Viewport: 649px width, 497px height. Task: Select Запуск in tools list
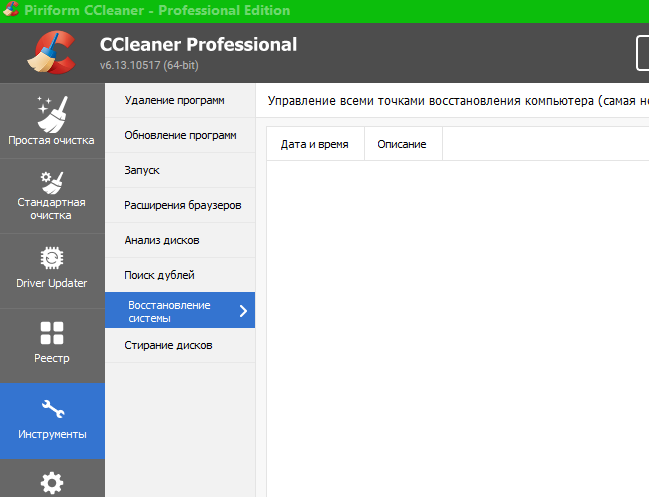pos(180,170)
